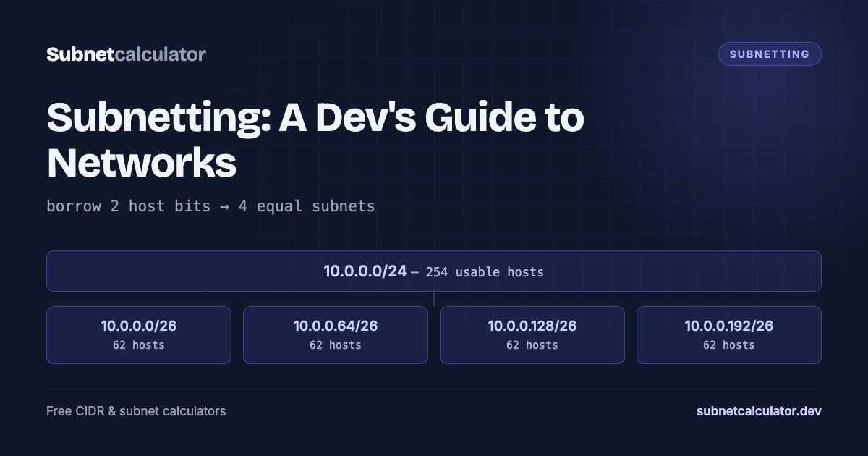Click the '254 usable hosts' text
The width and height of the screenshot is (868, 456).
point(485,272)
